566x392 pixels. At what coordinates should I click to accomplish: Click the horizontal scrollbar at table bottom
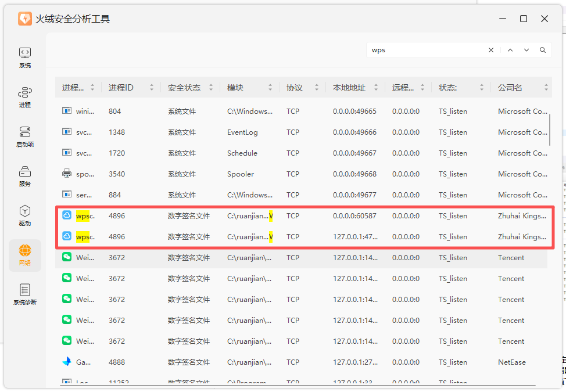tap(298, 386)
